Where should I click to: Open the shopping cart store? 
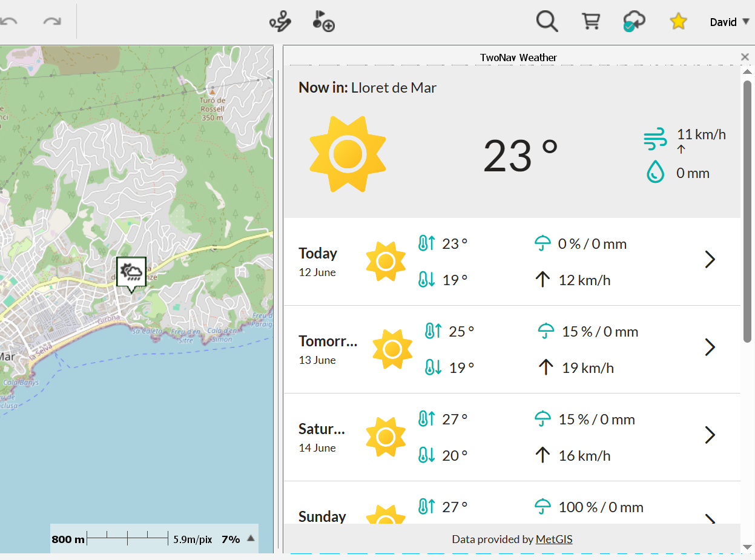(x=590, y=22)
